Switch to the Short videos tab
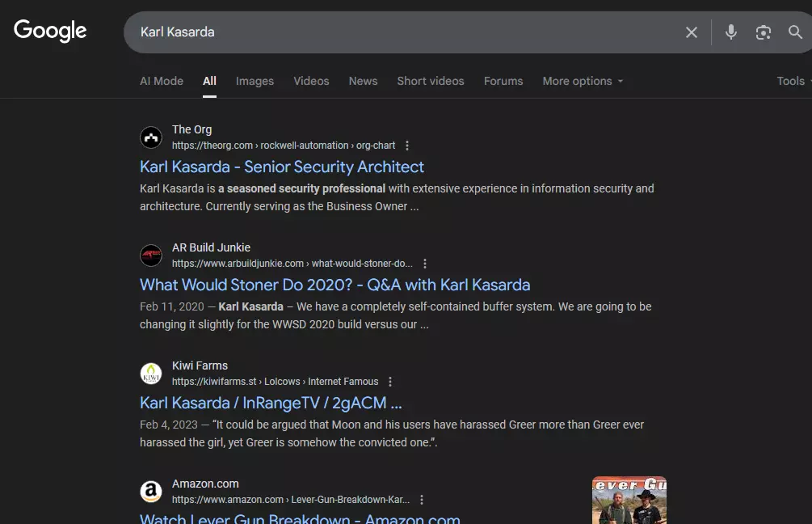Screen dimensions: 812x524 (x=431, y=82)
